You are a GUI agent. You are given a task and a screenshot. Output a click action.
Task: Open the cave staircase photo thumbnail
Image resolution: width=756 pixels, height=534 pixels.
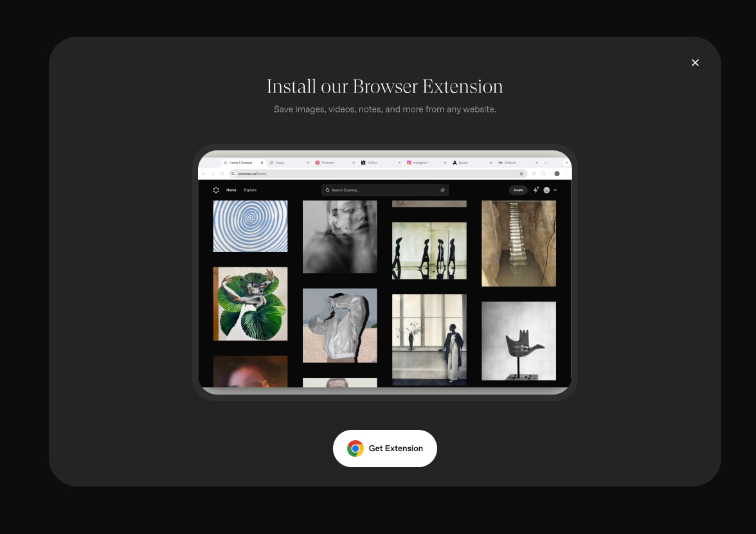[x=519, y=244]
